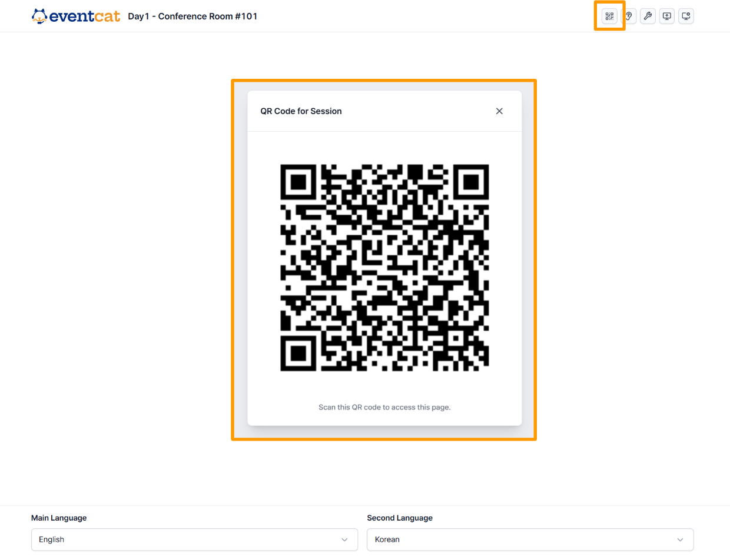Screen dimensions: 730x560
Task: Click the monitor with dot icon
Action: pyautogui.click(x=686, y=16)
